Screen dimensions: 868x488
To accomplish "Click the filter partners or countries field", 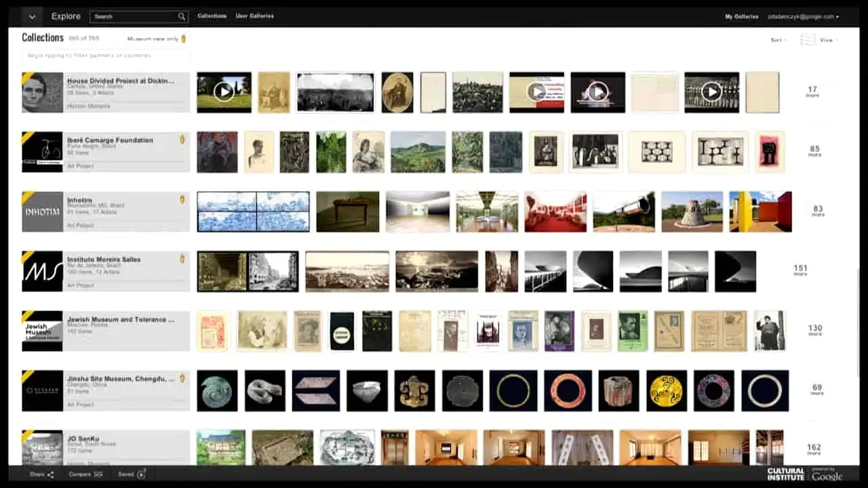I will click(x=106, y=55).
